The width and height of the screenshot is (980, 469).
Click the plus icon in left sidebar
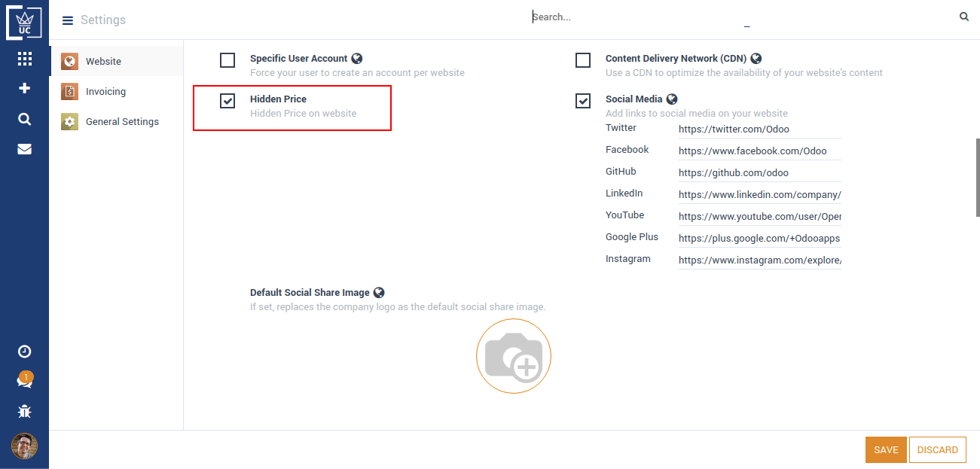tap(24, 88)
